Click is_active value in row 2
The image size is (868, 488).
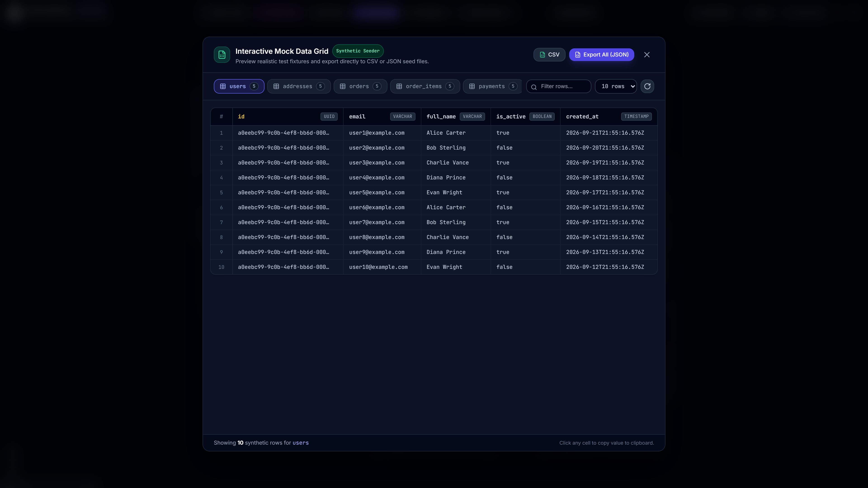click(525, 148)
